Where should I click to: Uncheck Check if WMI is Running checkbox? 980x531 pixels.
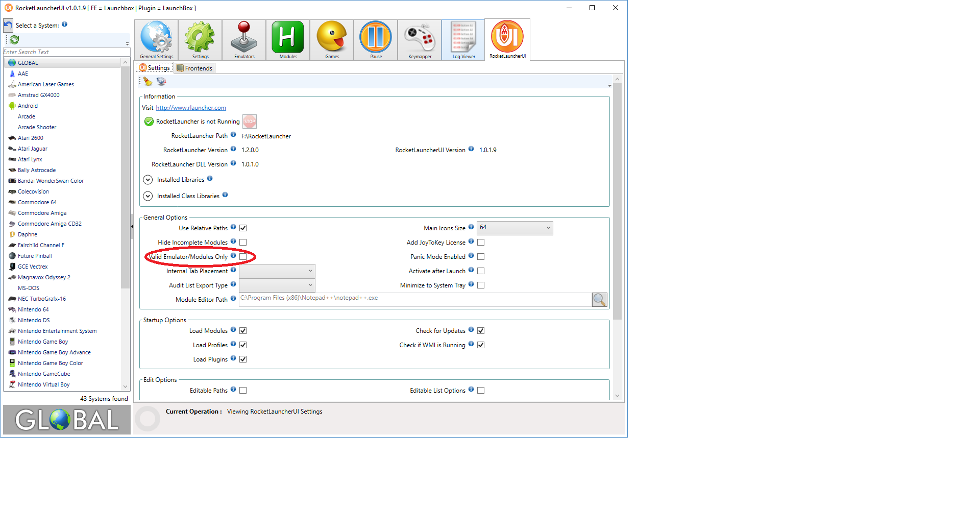click(x=481, y=345)
